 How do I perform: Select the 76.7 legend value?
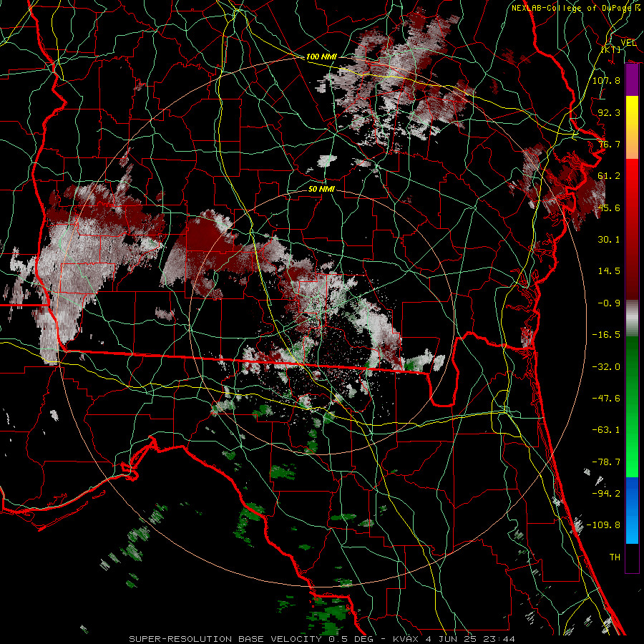(x=609, y=144)
